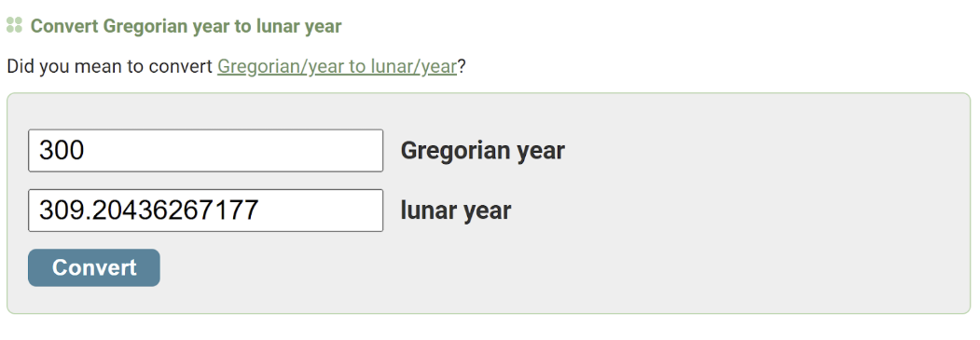Focus the Gregorian year input field
The height and width of the screenshot is (340, 980).
(206, 150)
